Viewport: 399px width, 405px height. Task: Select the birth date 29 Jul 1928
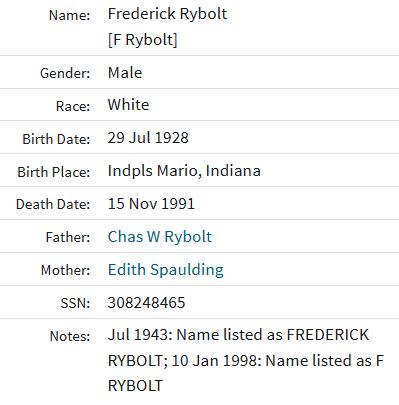pyautogui.click(x=148, y=138)
